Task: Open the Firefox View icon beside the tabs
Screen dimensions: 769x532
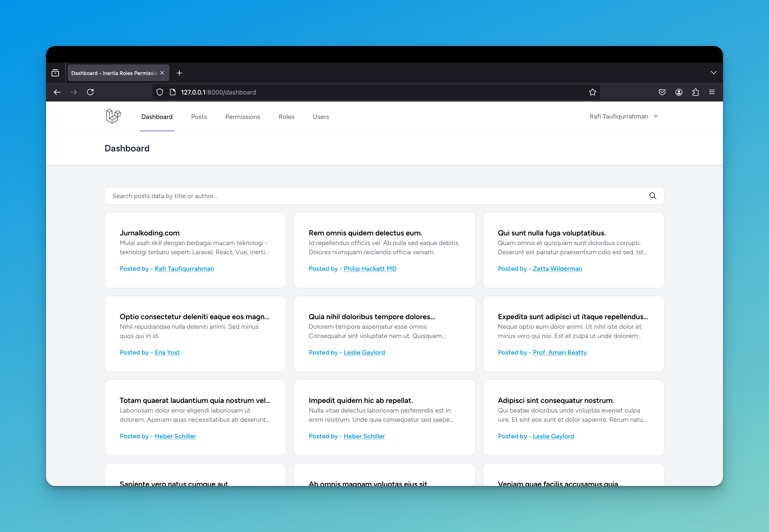Action: 55,73
